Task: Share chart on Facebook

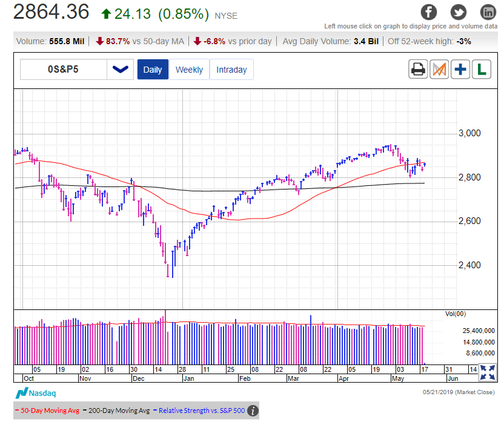Action: (x=429, y=12)
